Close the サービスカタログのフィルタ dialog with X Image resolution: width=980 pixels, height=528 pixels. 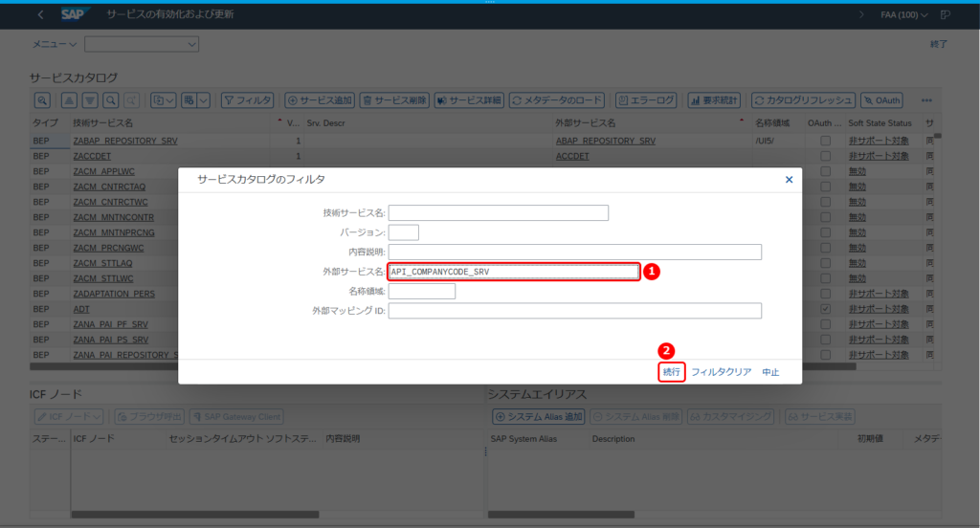[x=789, y=179]
